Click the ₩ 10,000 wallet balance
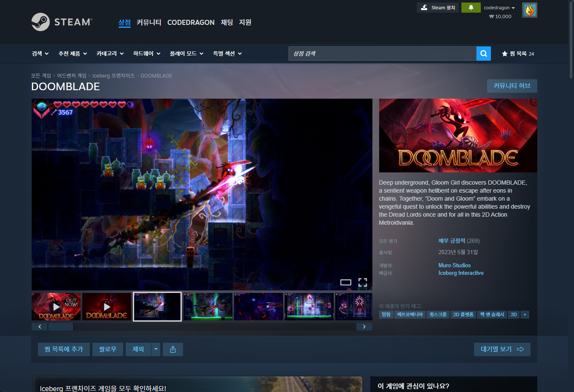The image size is (574, 392). point(500,16)
